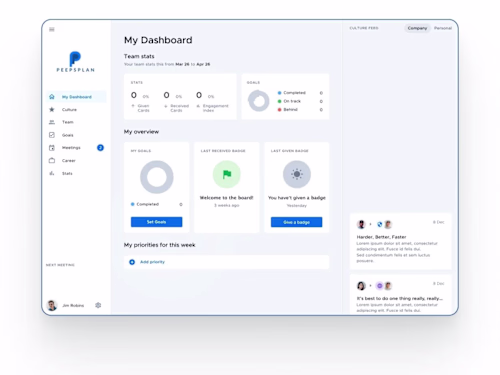Click the Team people icon
Image resolution: width=500 pixels, height=375 pixels.
pyautogui.click(x=52, y=122)
